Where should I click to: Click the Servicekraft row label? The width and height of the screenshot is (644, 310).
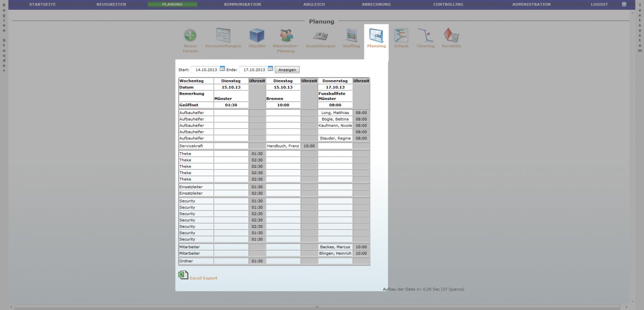(196, 146)
